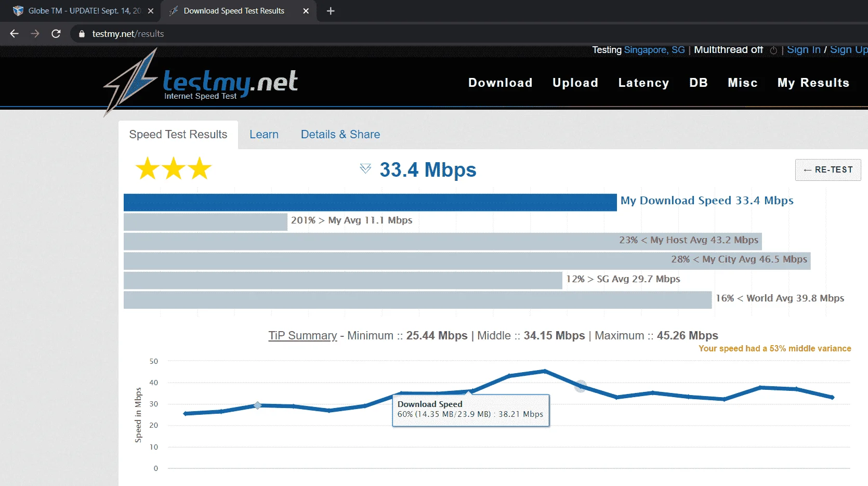Click first data point on speed graph
The height and width of the screenshot is (486, 868).
(x=185, y=414)
